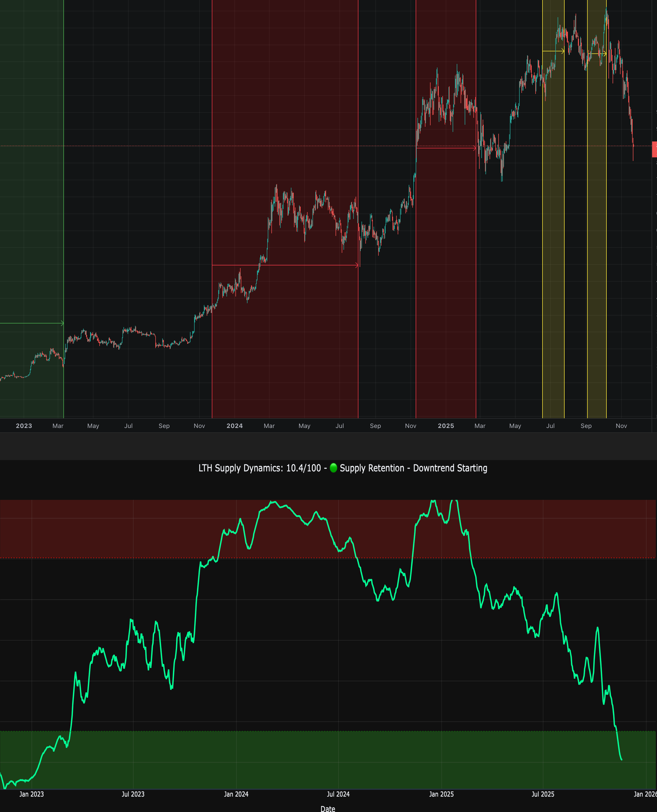The height and width of the screenshot is (812, 657).
Task: Click the 2023 label on the price chart time axis
Action: click(x=24, y=426)
